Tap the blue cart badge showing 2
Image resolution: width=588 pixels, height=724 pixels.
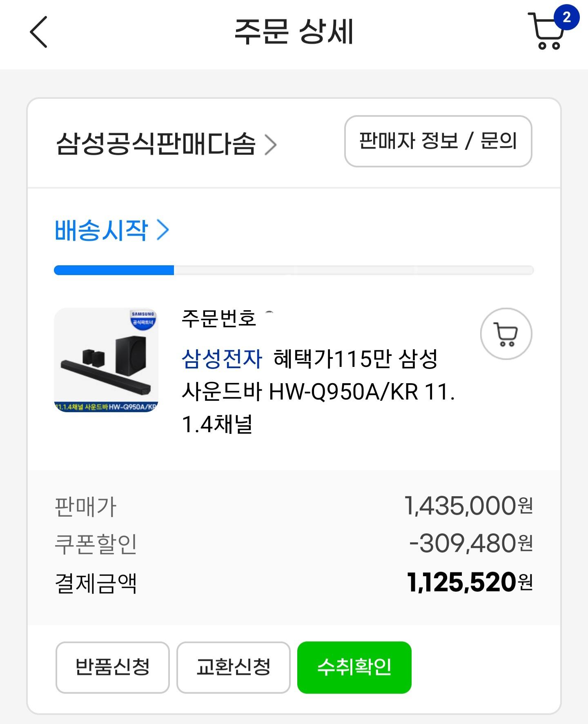[566, 18]
